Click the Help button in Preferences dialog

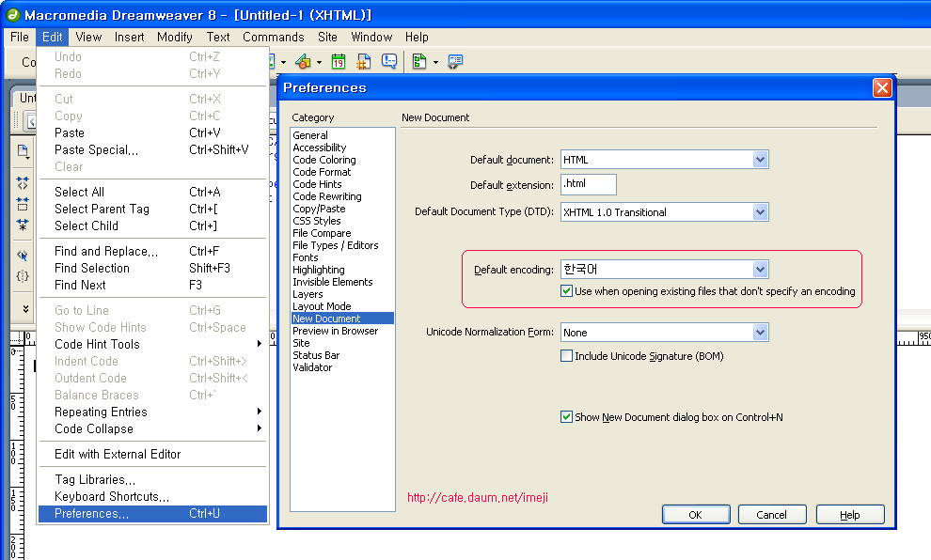[850, 514]
